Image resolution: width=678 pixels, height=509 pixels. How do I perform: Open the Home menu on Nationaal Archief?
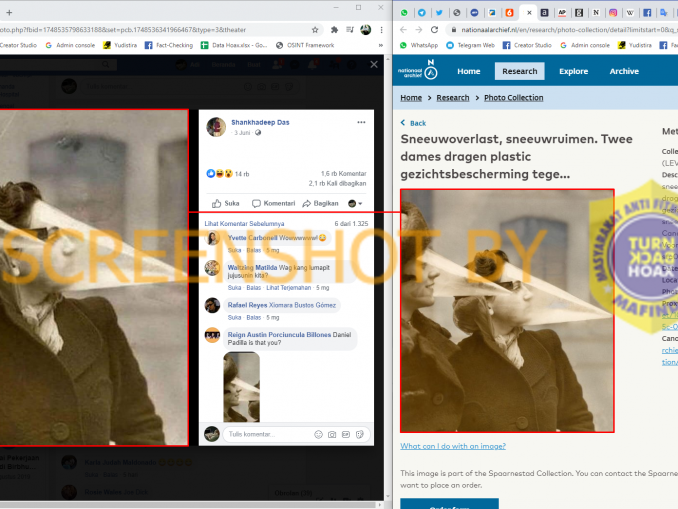[469, 71]
